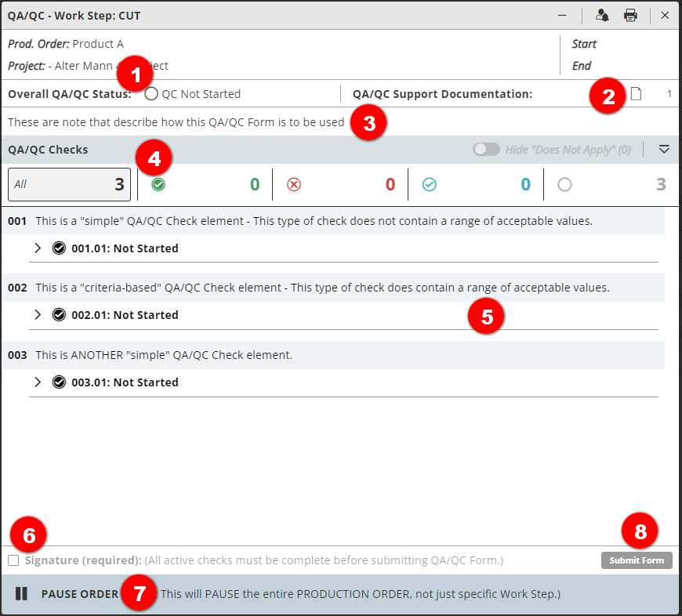The image size is (682, 616).
Task: Open the support documentation file icon
Action: (637, 94)
